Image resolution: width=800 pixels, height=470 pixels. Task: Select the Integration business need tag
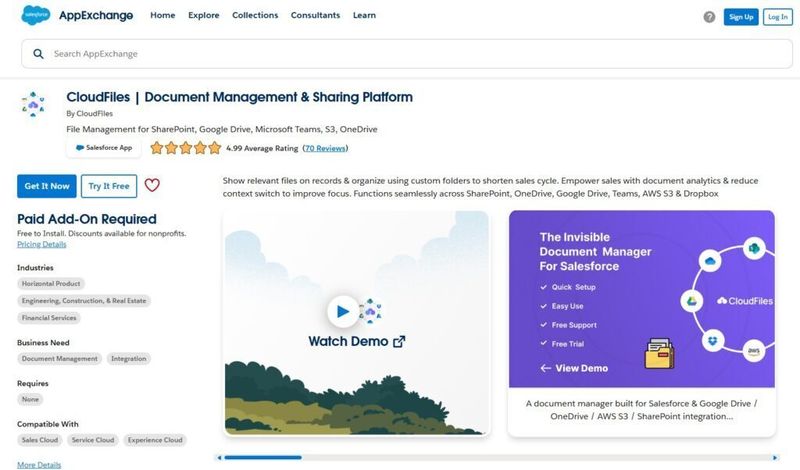click(x=129, y=359)
